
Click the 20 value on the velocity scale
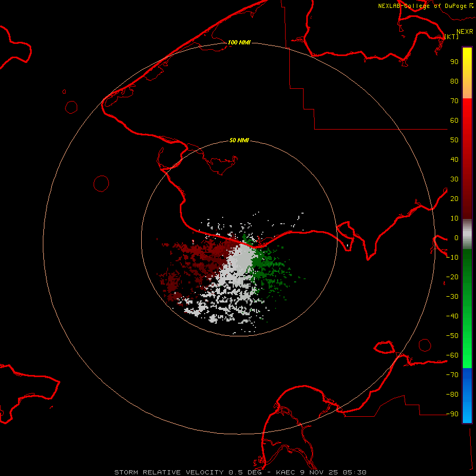(454, 198)
